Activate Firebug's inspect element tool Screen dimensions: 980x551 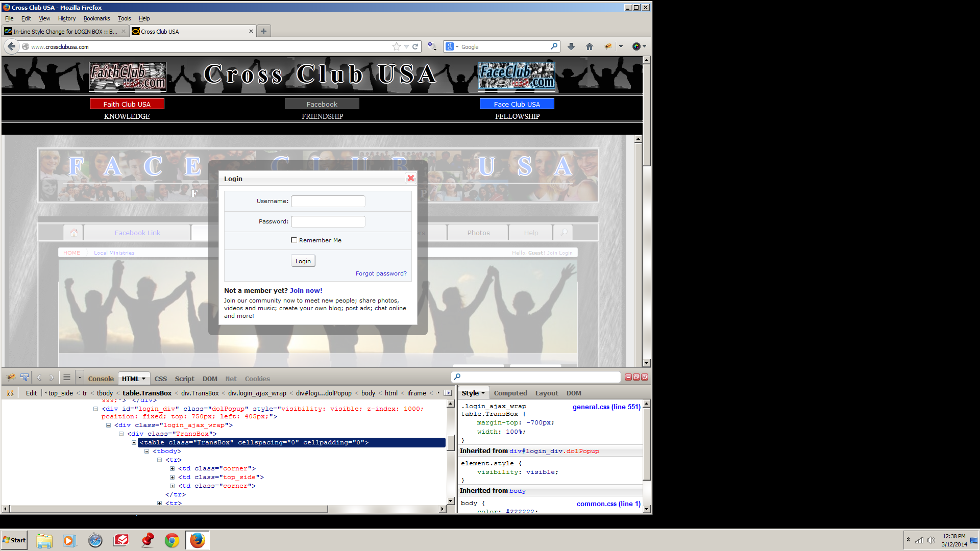click(24, 378)
